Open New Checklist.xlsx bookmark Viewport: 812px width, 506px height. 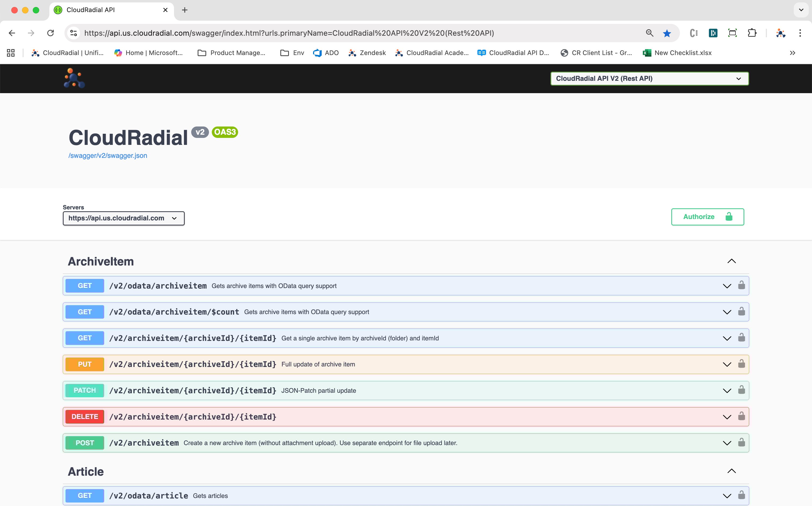(677, 53)
